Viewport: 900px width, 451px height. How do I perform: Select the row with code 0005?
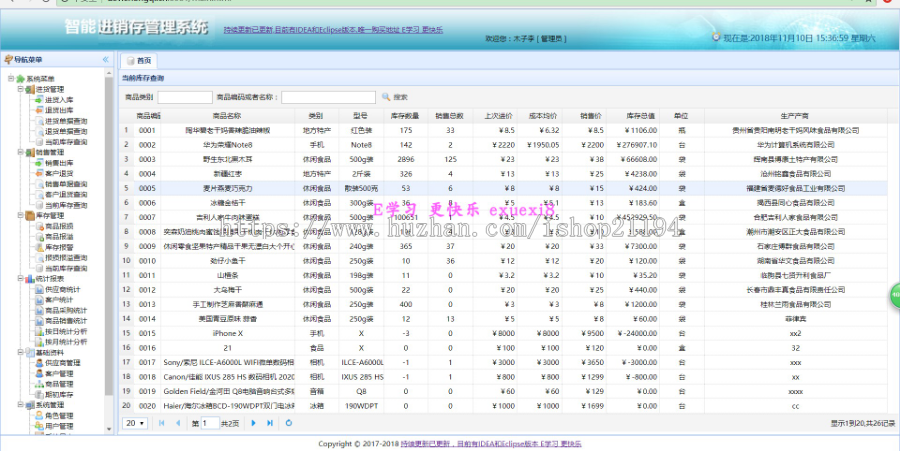point(503,188)
